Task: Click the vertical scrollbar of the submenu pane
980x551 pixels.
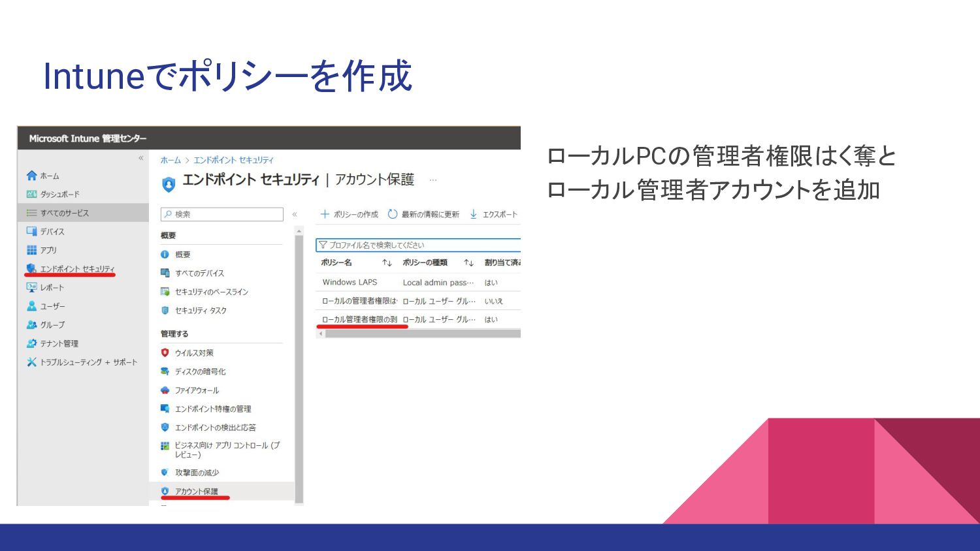Action: (x=299, y=369)
